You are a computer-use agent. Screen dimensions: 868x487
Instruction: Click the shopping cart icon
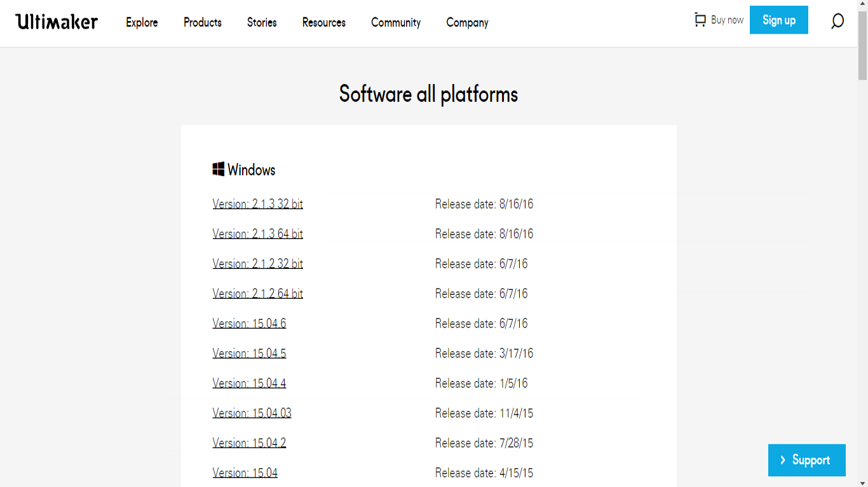coord(700,20)
